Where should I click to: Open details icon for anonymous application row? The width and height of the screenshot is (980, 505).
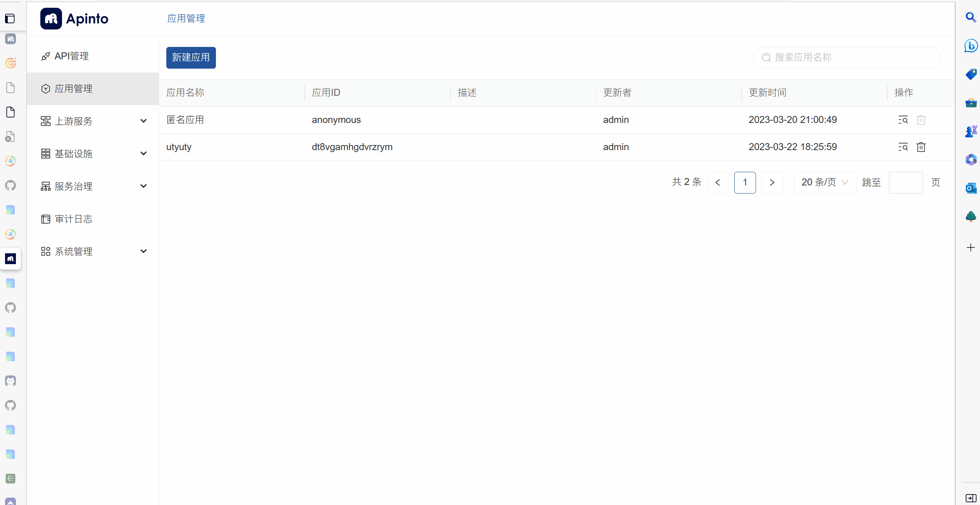tap(903, 120)
